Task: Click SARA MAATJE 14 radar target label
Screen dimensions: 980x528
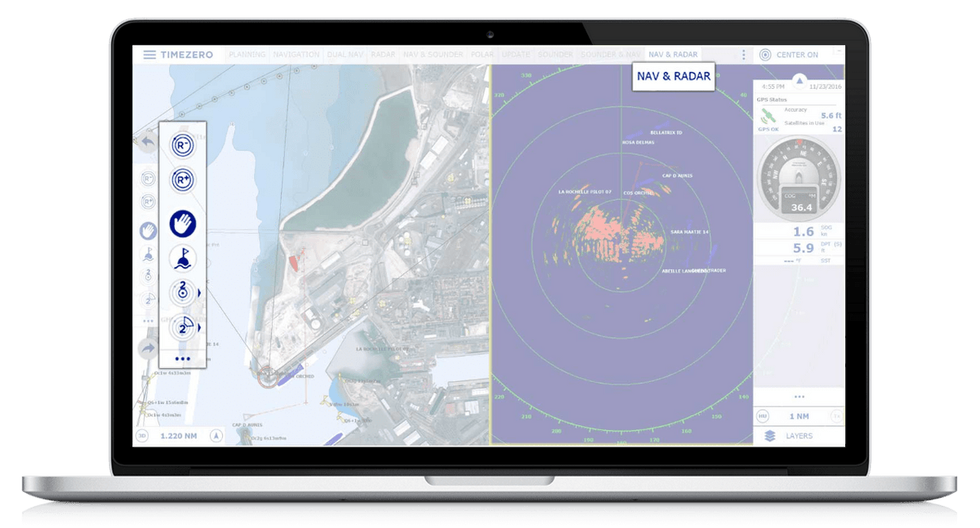Action: (x=689, y=232)
